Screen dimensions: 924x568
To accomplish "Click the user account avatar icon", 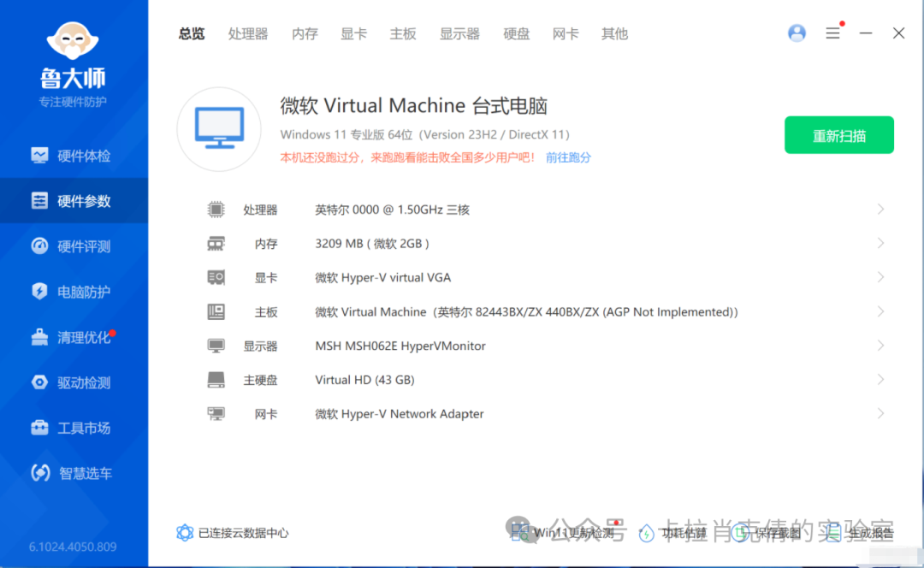I will tap(797, 33).
